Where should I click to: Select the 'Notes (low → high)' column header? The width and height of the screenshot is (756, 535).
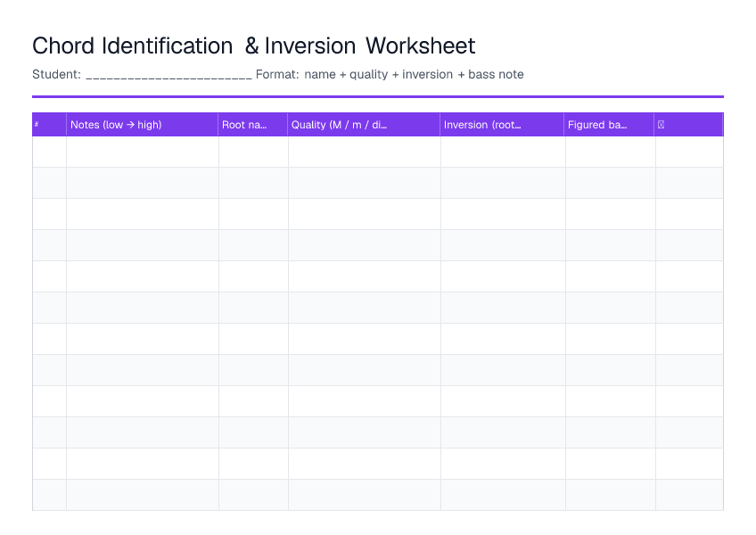143,125
